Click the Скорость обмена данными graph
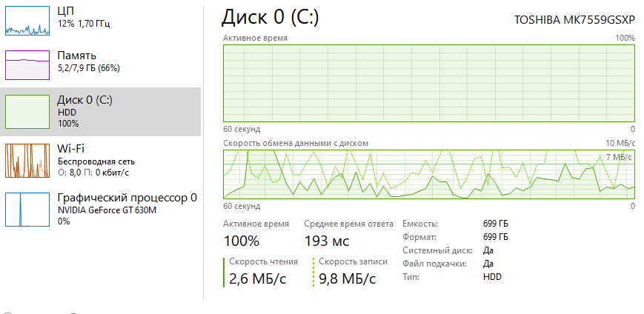644x314 pixels. pos(429,174)
